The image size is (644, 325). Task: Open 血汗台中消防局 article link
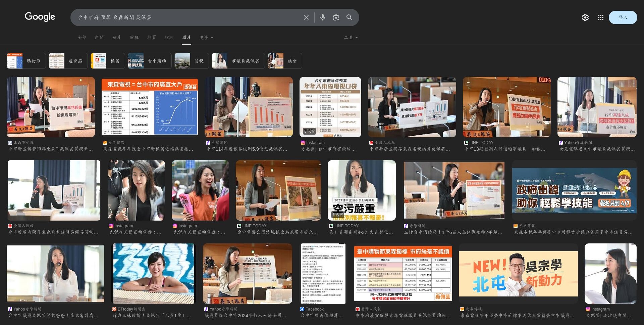pyautogui.click(x=453, y=232)
